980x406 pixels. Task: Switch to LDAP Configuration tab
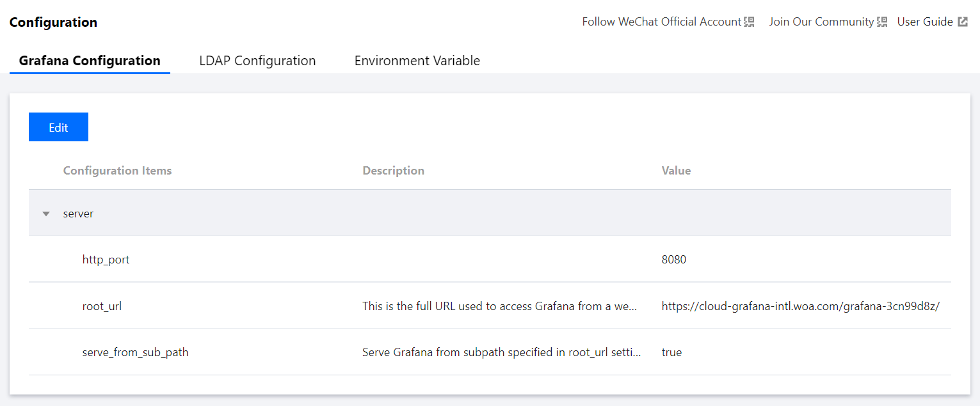point(257,61)
